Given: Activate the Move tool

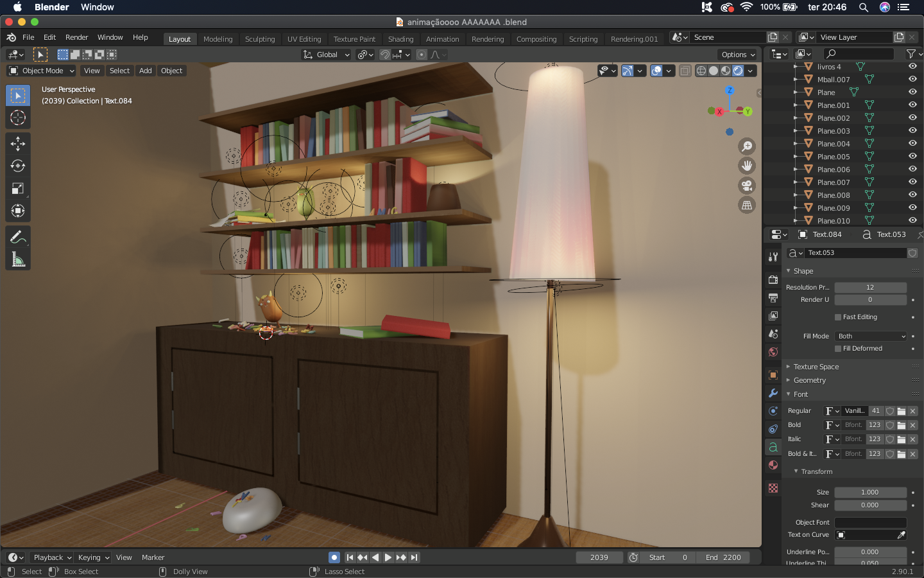Looking at the screenshot, I should (18, 143).
